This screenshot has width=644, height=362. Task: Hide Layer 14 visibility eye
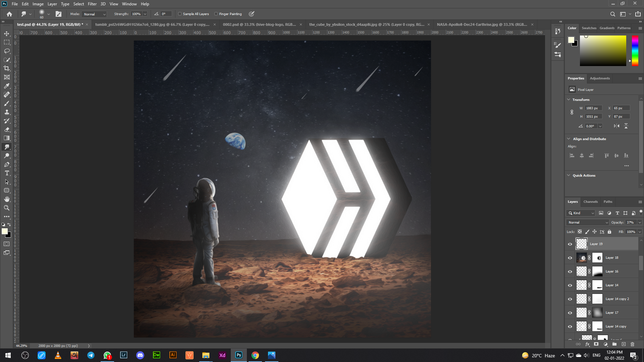click(x=570, y=285)
